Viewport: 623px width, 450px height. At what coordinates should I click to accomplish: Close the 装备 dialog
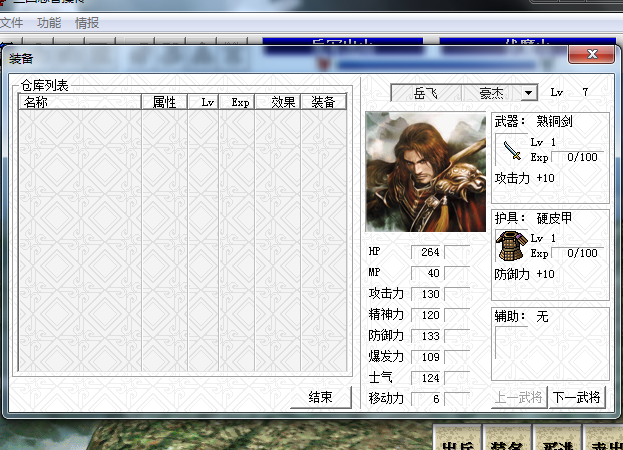pyautogui.click(x=592, y=54)
